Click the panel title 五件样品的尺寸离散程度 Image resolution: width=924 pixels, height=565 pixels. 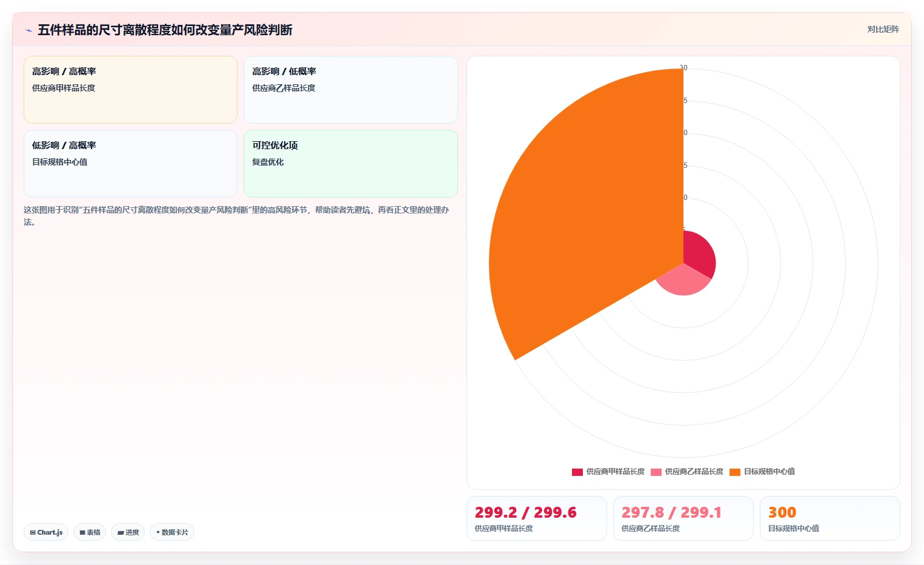(165, 30)
